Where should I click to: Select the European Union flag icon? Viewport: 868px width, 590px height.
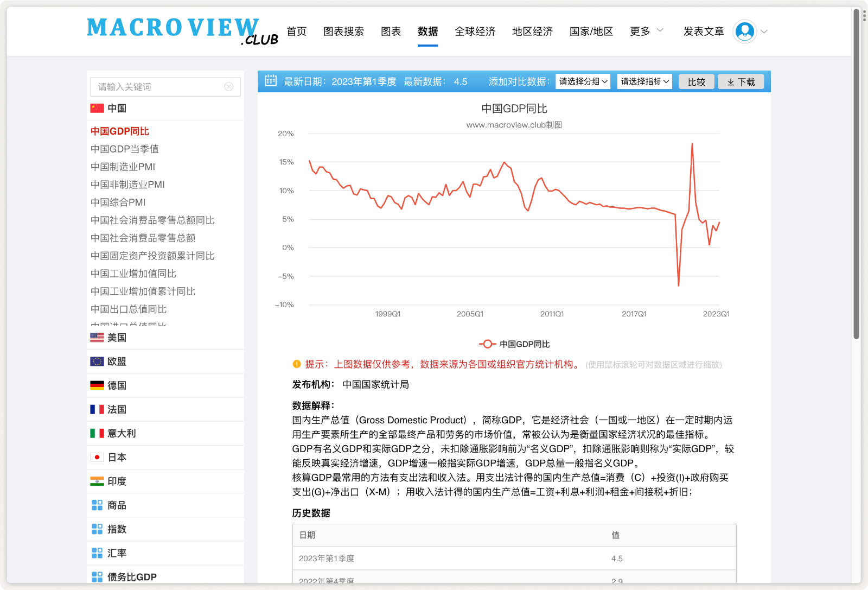[x=96, y=361]
